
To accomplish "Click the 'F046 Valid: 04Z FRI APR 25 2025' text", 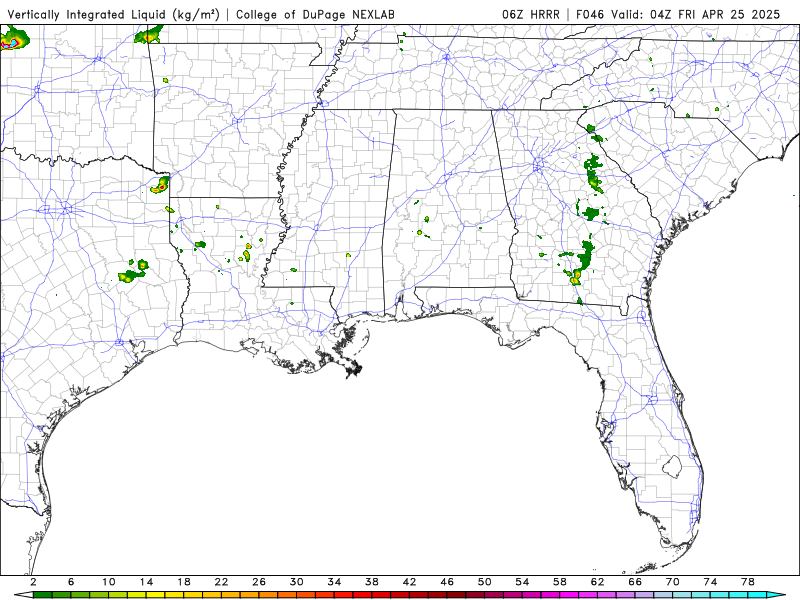I will click(x=678, y=15).
